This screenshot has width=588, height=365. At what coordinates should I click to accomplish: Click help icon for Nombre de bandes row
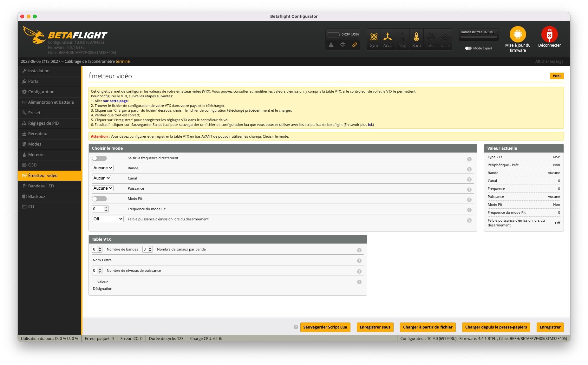359,250
